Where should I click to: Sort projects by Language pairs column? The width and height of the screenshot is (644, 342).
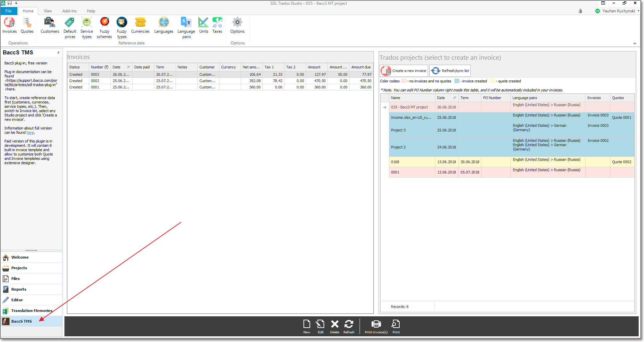pyautogui.click(x=548, y=98)
